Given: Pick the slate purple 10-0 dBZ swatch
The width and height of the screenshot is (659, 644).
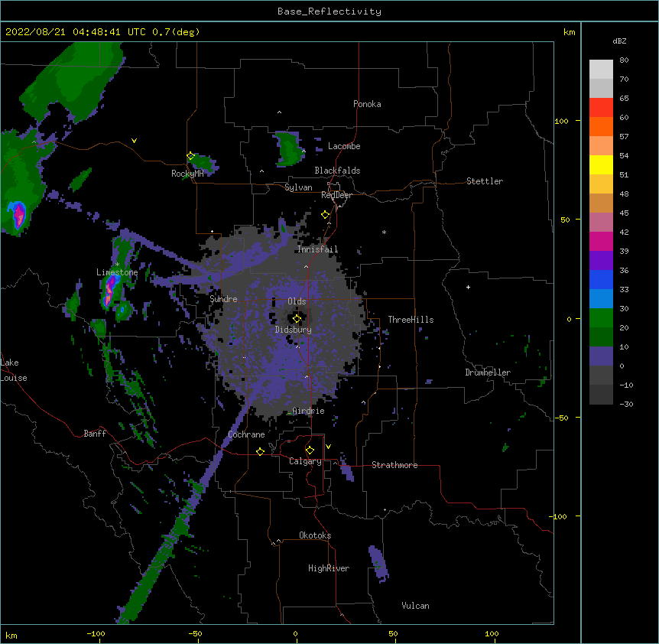Looking at the screenshot, I should (601, 356).
